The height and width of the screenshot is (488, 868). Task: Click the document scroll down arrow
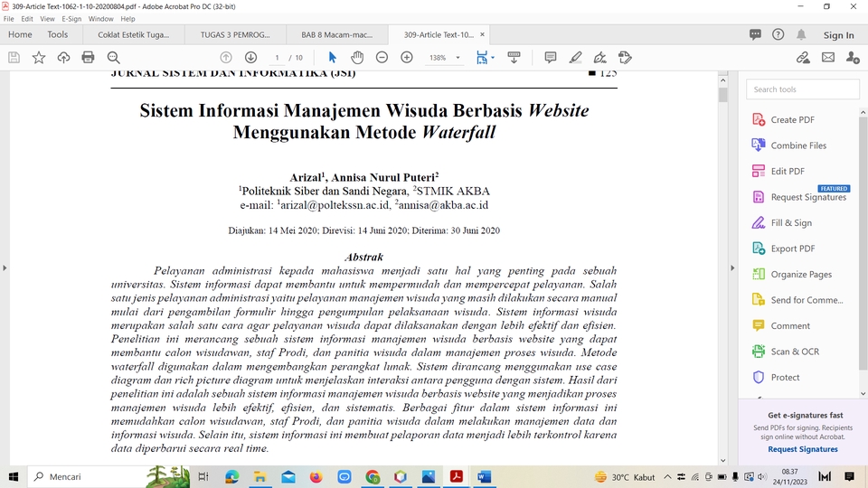pyautogui.click(x=722, y=460)
